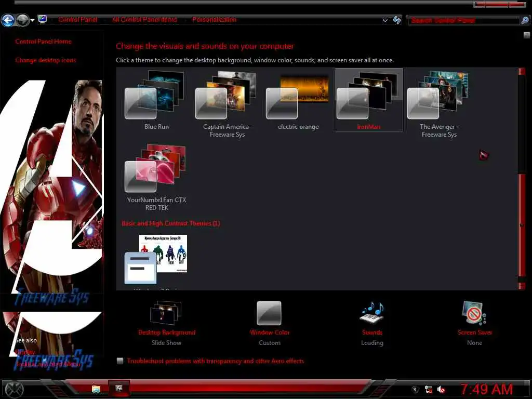
Task: Apply the Captain America-Freeware Sys theme
Action: point(227,104)
